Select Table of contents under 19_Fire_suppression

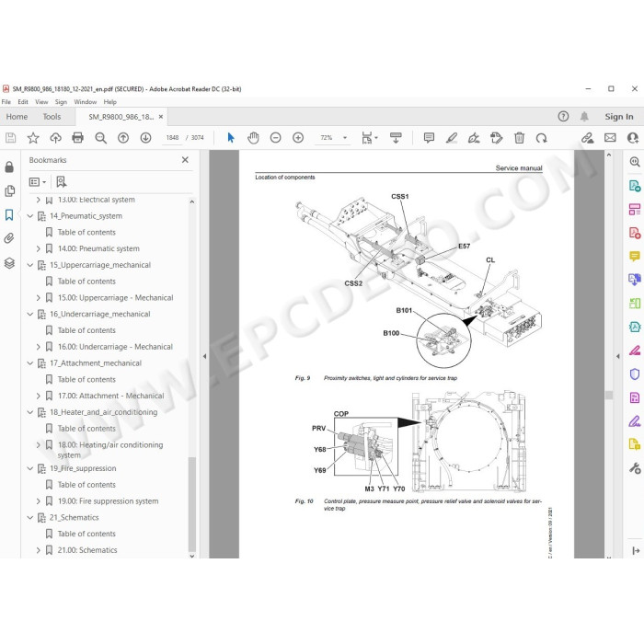coord(86,485)
